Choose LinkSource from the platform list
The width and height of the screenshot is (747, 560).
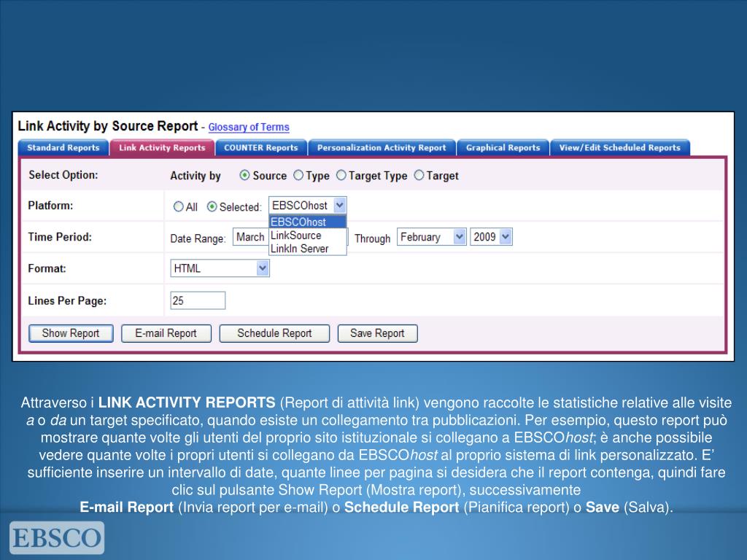295,236
